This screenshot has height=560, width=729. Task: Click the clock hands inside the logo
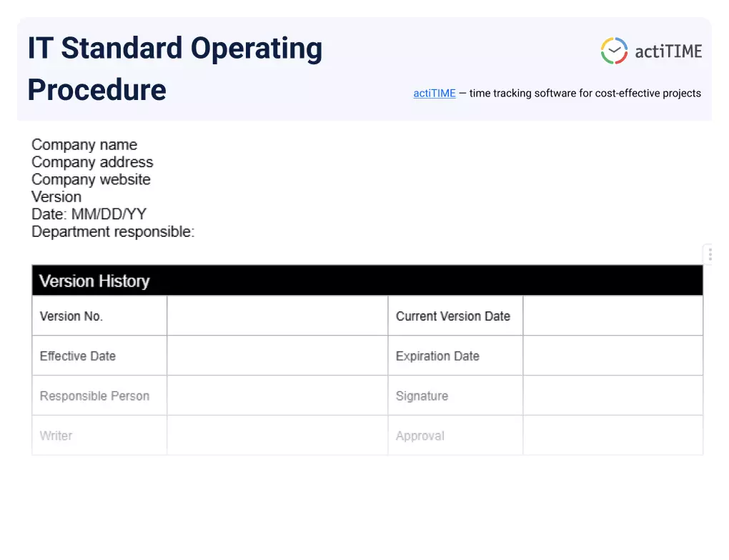613,51
